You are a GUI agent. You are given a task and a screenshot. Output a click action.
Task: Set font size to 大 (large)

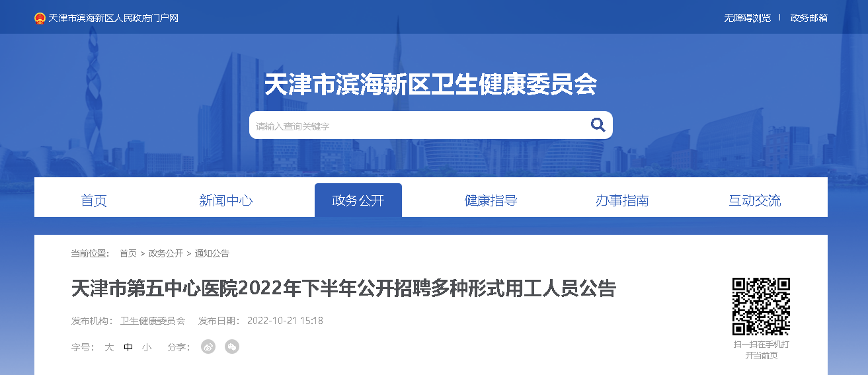coord(109,347)
